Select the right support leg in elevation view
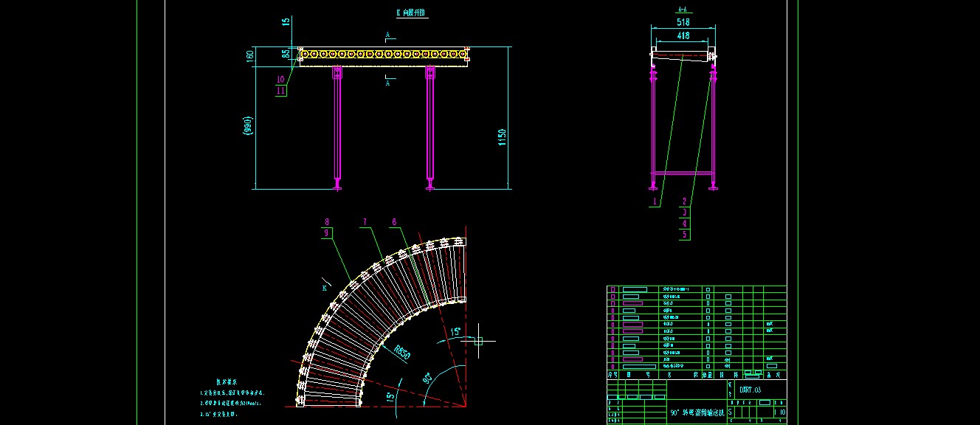The image size is (980, 425). tap(430, 128)
